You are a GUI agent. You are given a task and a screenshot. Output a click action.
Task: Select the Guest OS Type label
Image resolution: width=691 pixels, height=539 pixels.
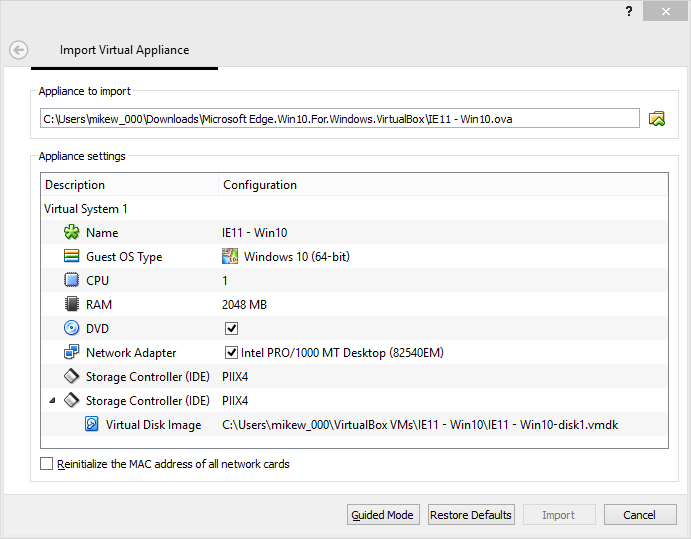124,256
